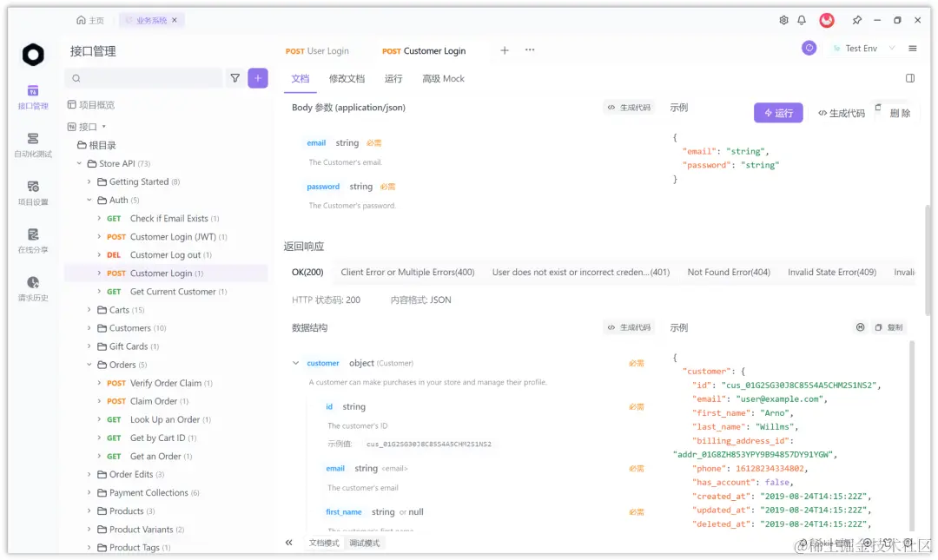Click the filter funnel icon
The height and width of the screenshot is (560, 938).
[235, 78]
